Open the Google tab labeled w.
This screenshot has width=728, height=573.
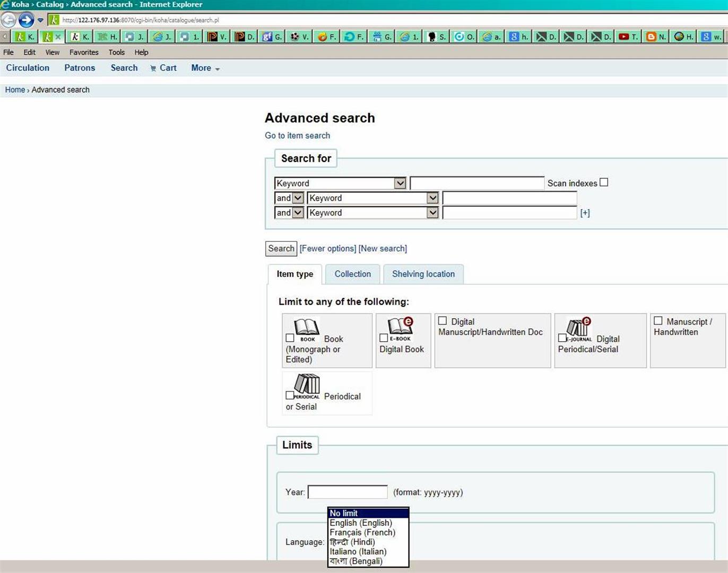tap(711, 37)
